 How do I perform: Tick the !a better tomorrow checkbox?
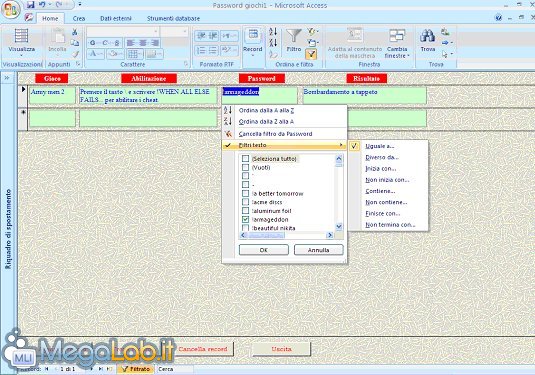pos(245,193)
